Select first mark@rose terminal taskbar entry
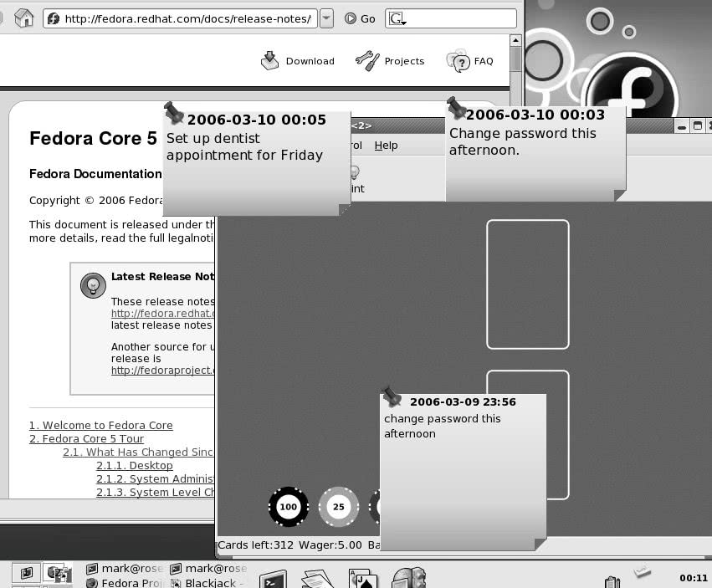This screenshot has width=712, height=588. tap(125, 569)
